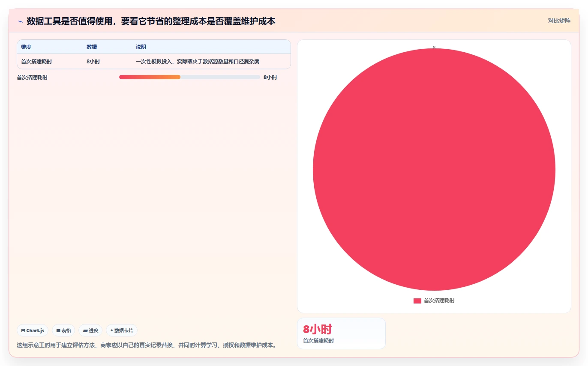Click the 8小时 value beside the progress bar
Viewport: 588px width, 366px height.
click(270, 77)
